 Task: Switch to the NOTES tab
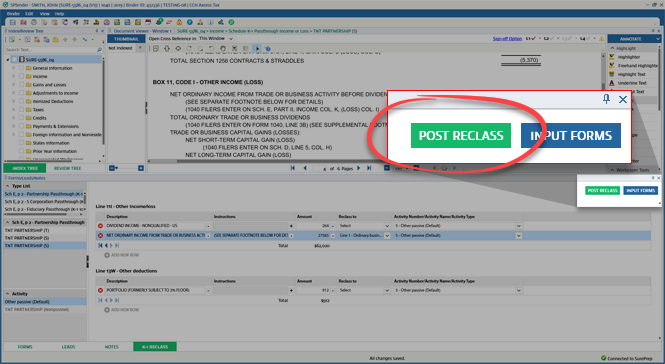coord(112,347)
